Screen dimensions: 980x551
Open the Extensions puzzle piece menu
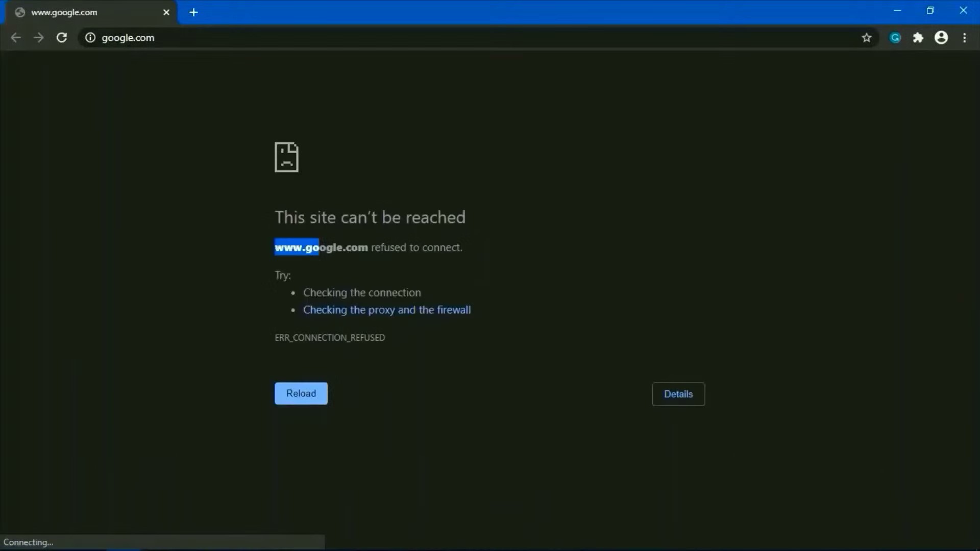coord(918,38)
